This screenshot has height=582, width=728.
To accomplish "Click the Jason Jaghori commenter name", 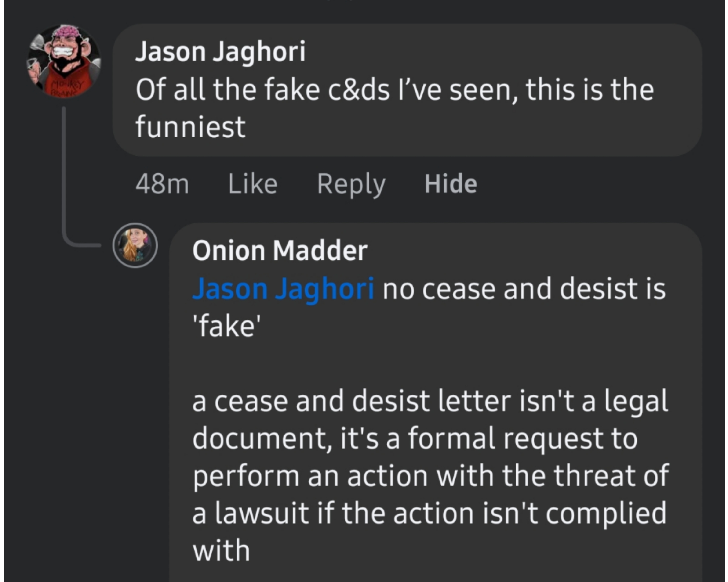I will tap(220, 52).
